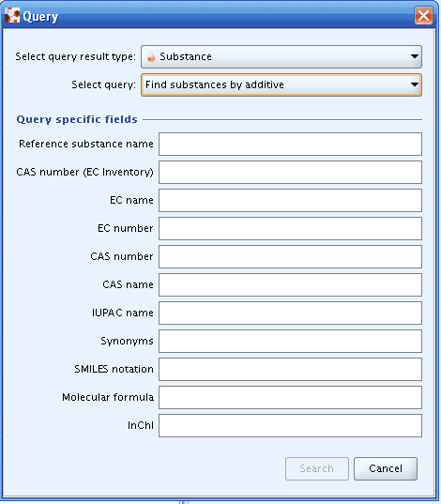Open the query result type dropdown
The width and height of the screenshot is (441, 504).
281,56
